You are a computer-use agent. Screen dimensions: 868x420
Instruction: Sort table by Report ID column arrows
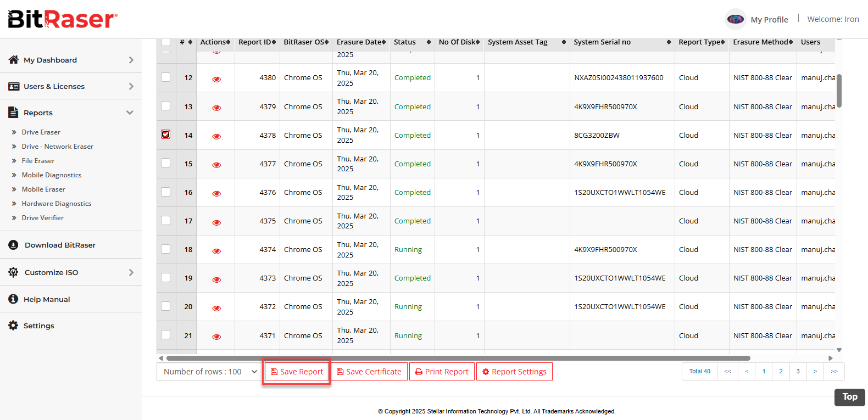(x=274, y=42)
